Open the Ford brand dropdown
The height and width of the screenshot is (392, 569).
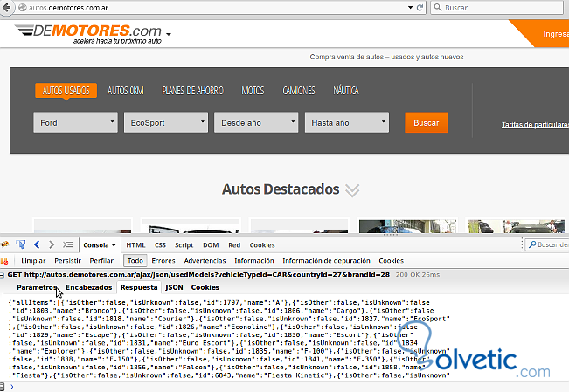tap(75, 122)
